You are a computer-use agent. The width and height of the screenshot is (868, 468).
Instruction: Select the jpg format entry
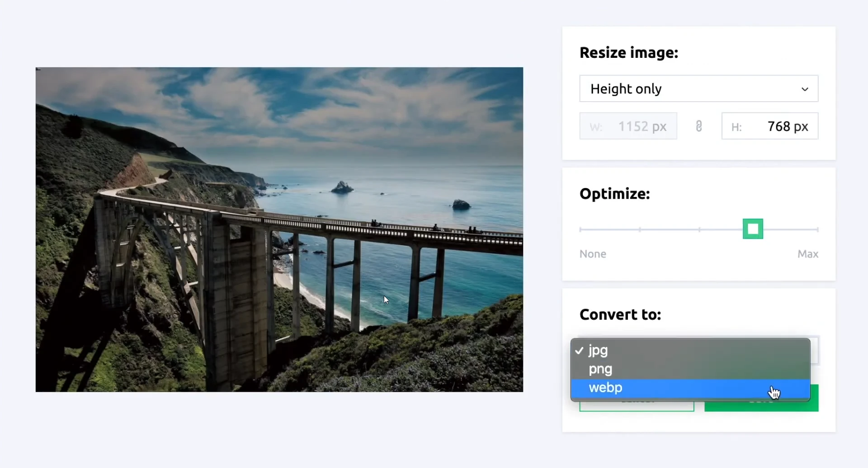tap(598, 350)
